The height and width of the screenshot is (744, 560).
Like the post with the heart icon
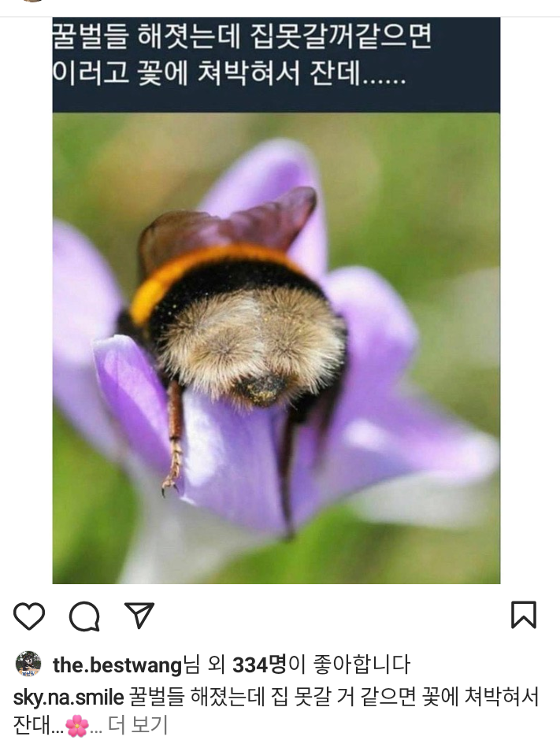click(29, 616)
